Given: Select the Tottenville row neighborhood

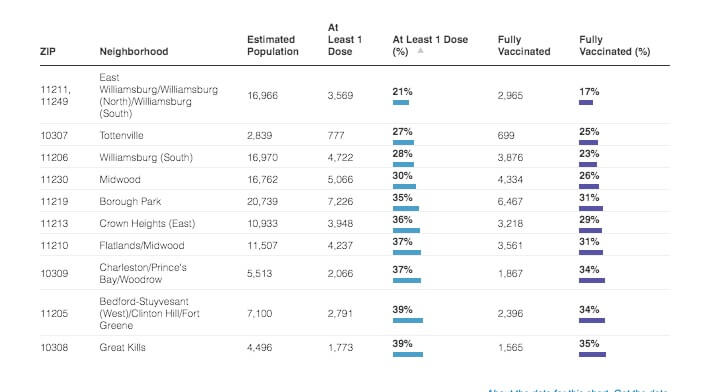Looking at the screenshot, I should click(x=121, y=135).
